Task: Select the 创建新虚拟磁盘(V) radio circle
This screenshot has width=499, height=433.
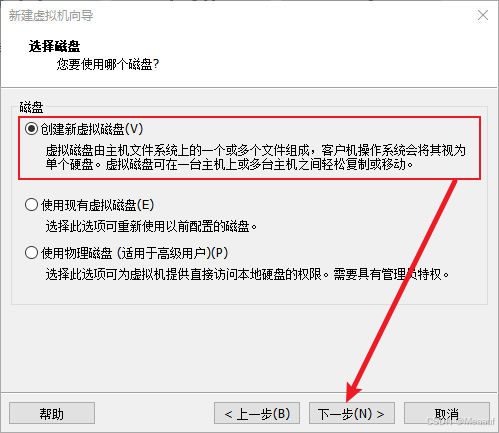Action: [31, 129]
